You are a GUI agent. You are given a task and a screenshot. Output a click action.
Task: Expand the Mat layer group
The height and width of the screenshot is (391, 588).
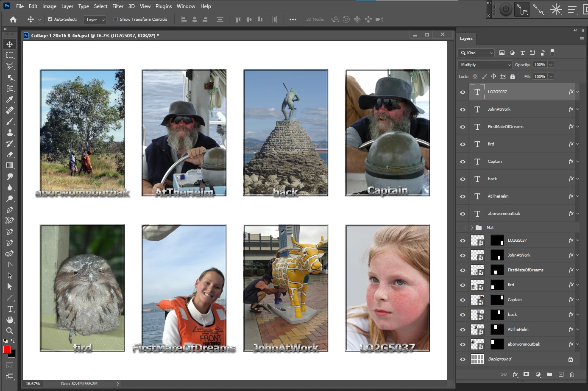pos(472,228)
